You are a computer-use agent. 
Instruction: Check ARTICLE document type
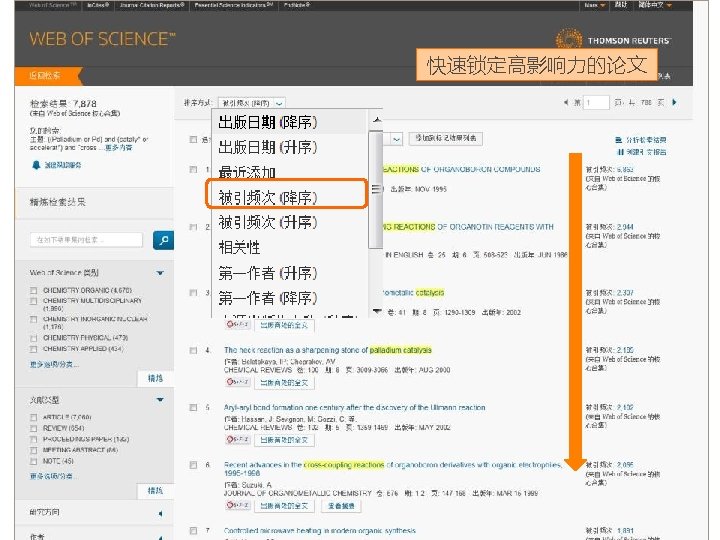33,417
